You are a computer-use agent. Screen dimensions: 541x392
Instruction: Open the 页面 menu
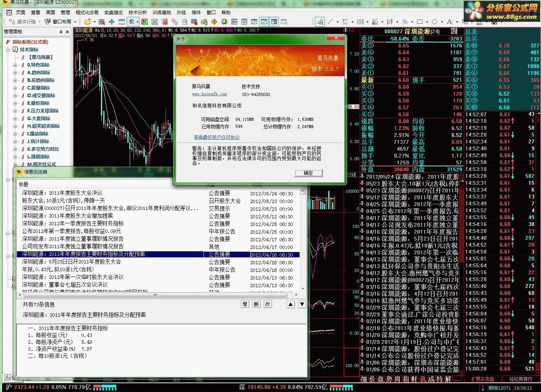(x=21, y=13)
